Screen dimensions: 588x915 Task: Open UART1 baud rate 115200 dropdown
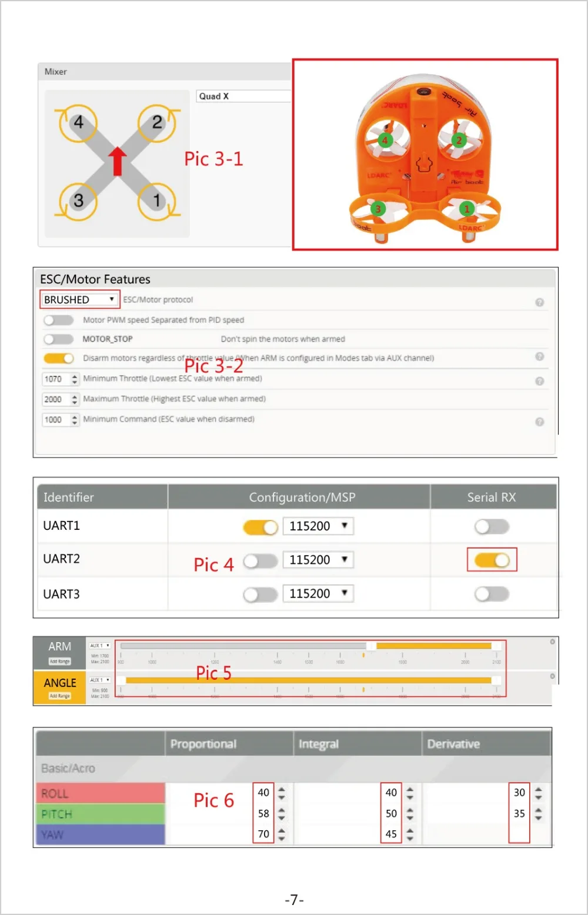click(318, 526)
